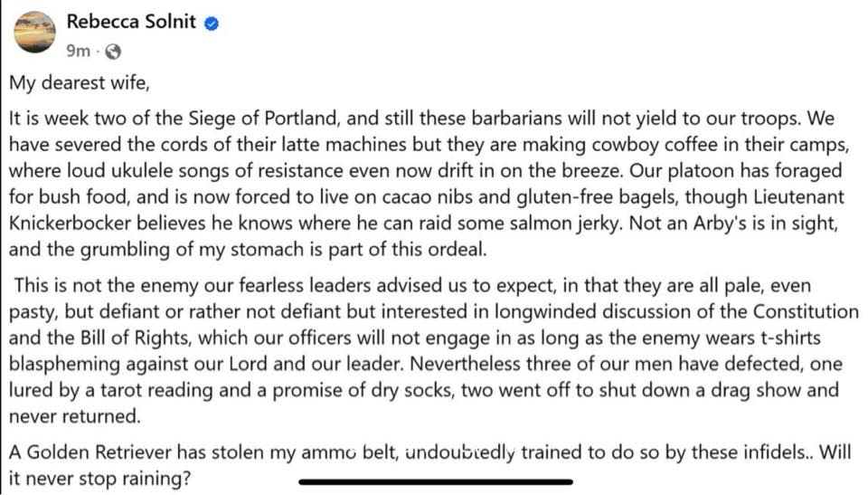Viewport: 868px width, 495px height.
Task: Click the word "Constitution" in the post
Action: 806,311
